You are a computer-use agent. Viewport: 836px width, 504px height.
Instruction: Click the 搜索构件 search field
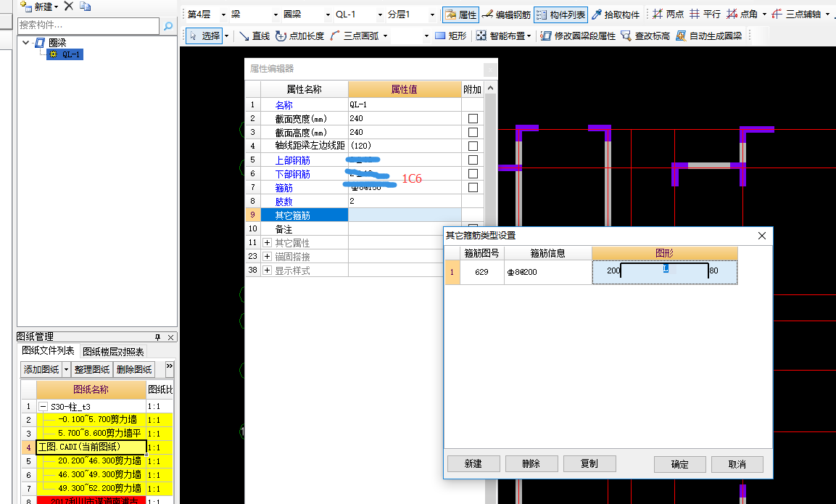coord(88,25)
